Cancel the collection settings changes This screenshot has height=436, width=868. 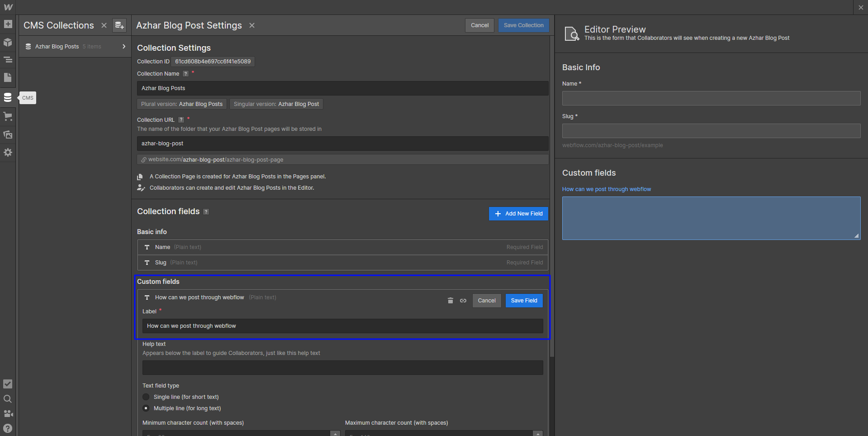click(x=479, y=25)
